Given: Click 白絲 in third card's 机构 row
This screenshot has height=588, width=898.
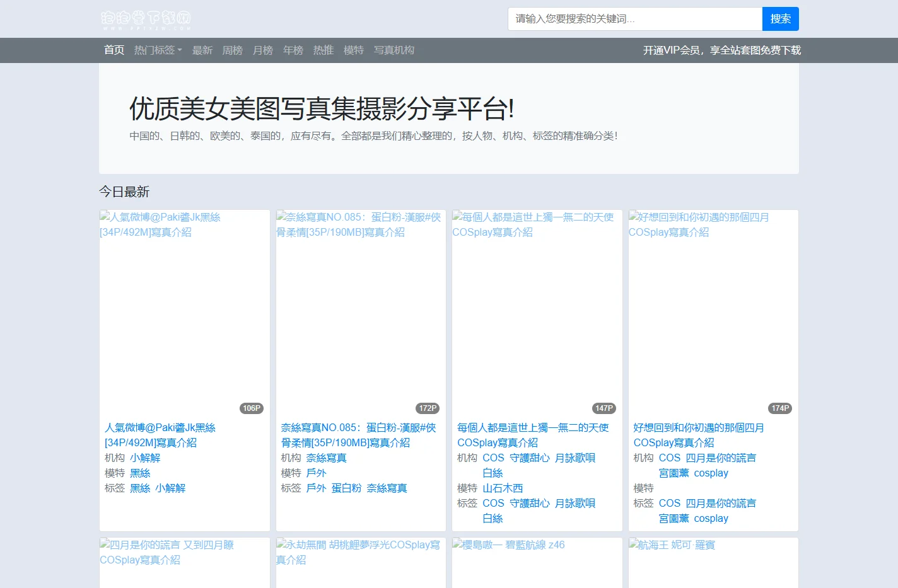Looking at the screenshot, I should (493, 473).
